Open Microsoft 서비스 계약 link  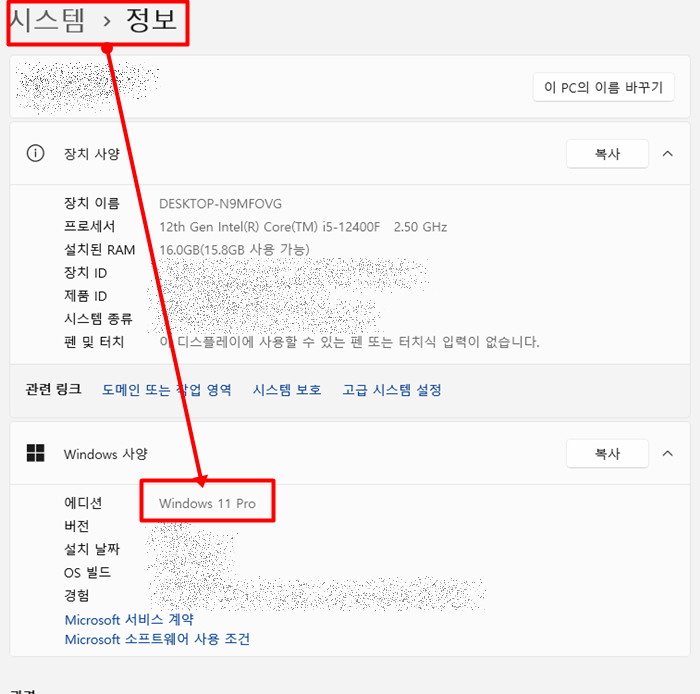coord(129,619)
